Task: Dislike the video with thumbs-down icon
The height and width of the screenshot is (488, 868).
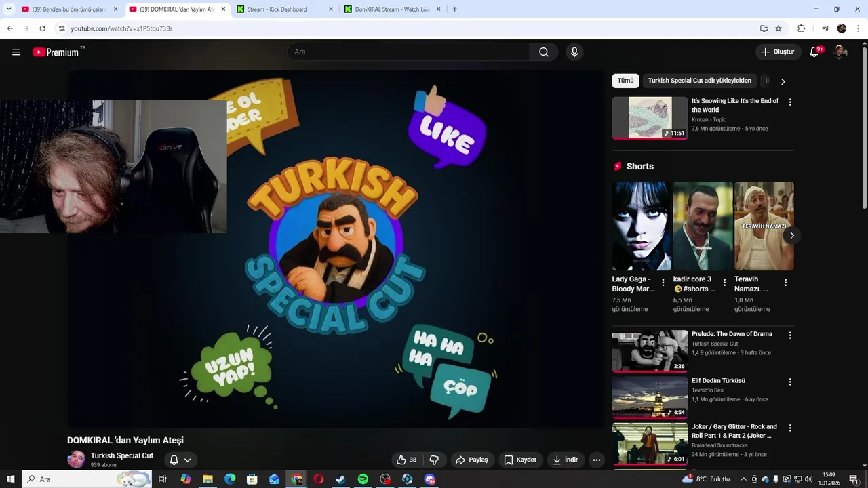Action: coord(434,460)
